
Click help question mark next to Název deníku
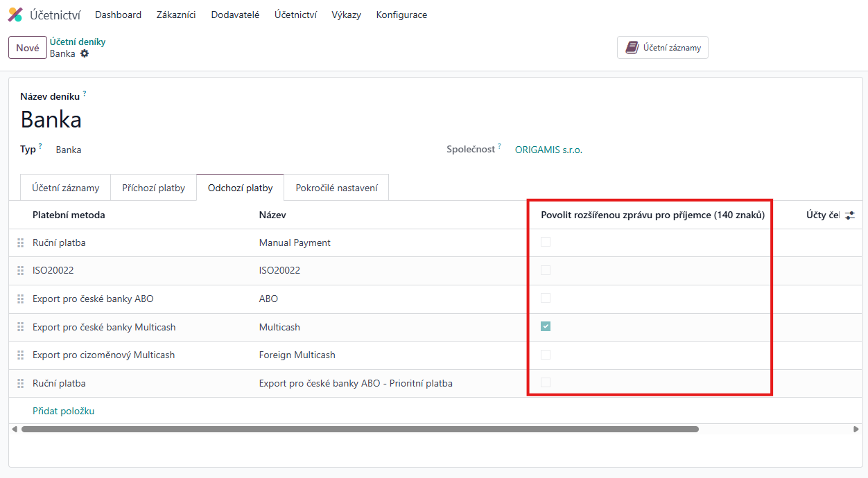85,93
